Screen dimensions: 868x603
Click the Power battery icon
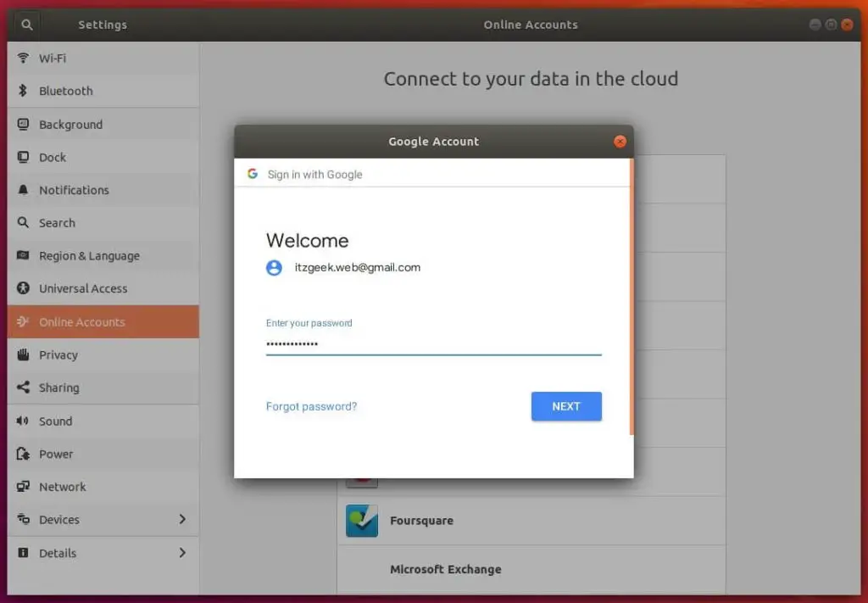point(23,454)
